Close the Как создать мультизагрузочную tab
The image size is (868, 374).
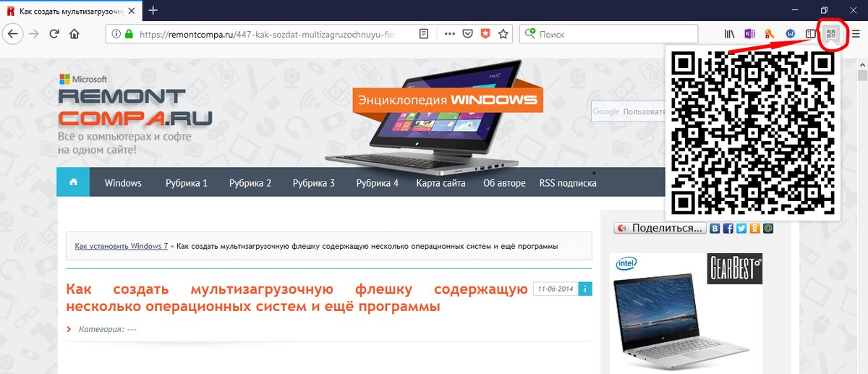point(133,11)
